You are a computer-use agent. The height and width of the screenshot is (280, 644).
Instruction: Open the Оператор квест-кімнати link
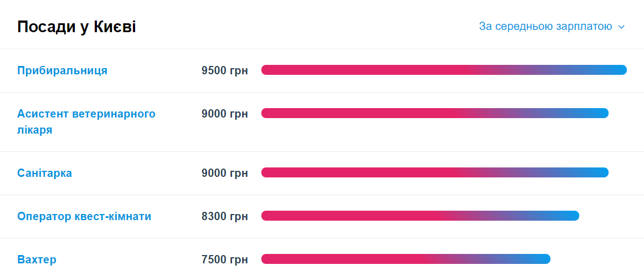84,216
